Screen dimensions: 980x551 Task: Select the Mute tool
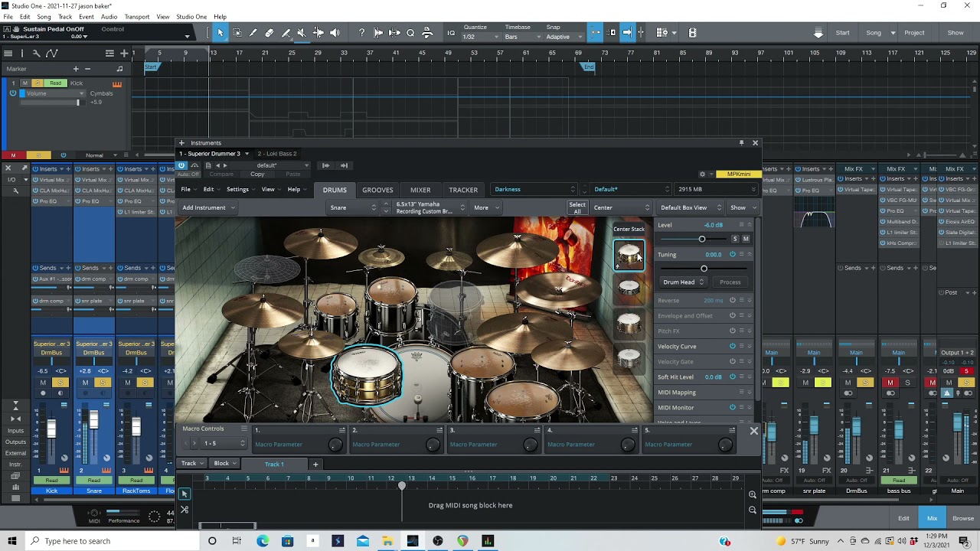pyautogui.click(x=302, y=32)
